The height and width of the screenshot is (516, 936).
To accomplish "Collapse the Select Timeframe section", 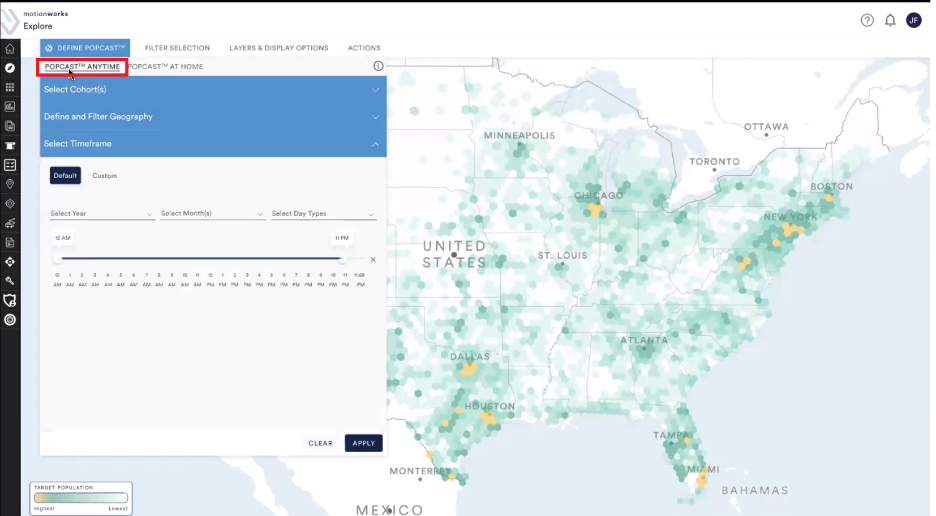I will 213,144.
